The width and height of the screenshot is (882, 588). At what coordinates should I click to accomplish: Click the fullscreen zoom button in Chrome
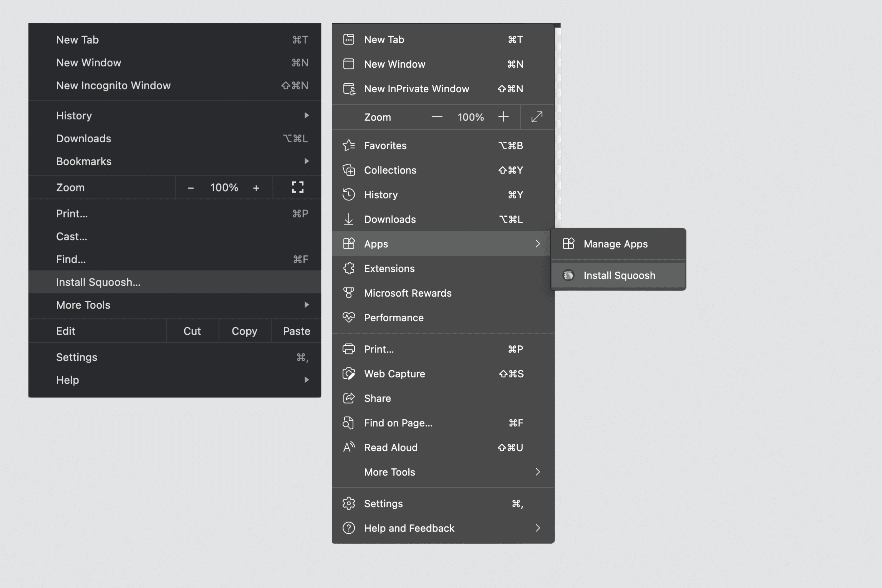click(x=297, y=187)
